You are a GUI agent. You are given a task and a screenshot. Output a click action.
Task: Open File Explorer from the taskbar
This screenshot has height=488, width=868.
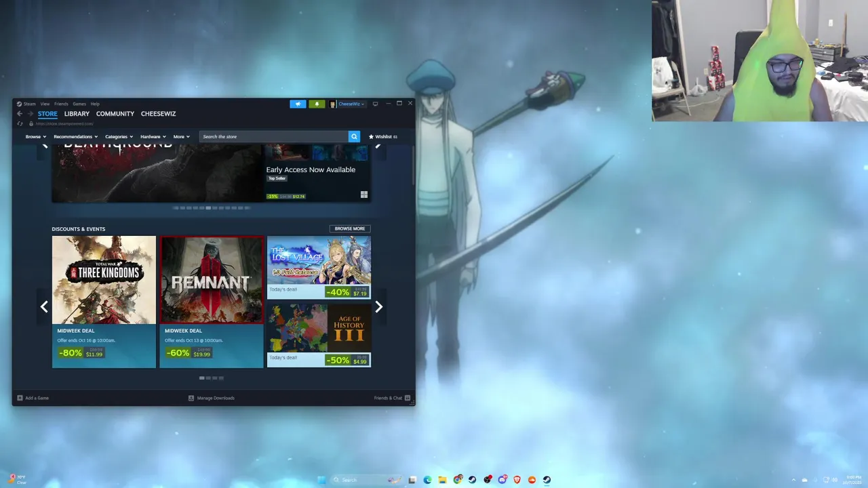tap(442, 480)
